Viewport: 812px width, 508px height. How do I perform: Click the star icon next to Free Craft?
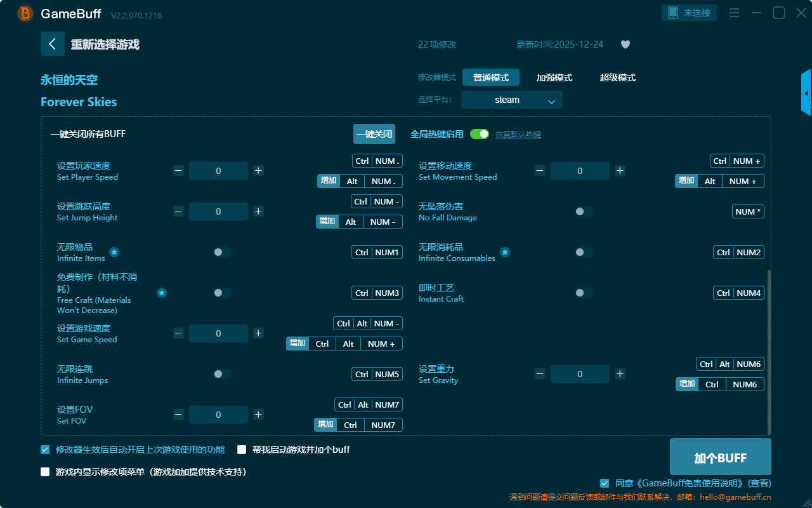[x=162, y=293]
